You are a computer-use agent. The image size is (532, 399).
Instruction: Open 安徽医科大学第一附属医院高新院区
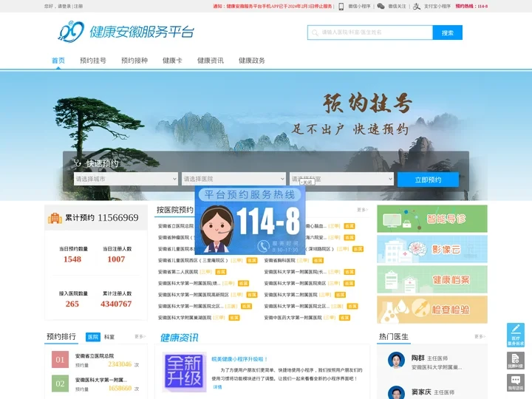pos(194,295)
